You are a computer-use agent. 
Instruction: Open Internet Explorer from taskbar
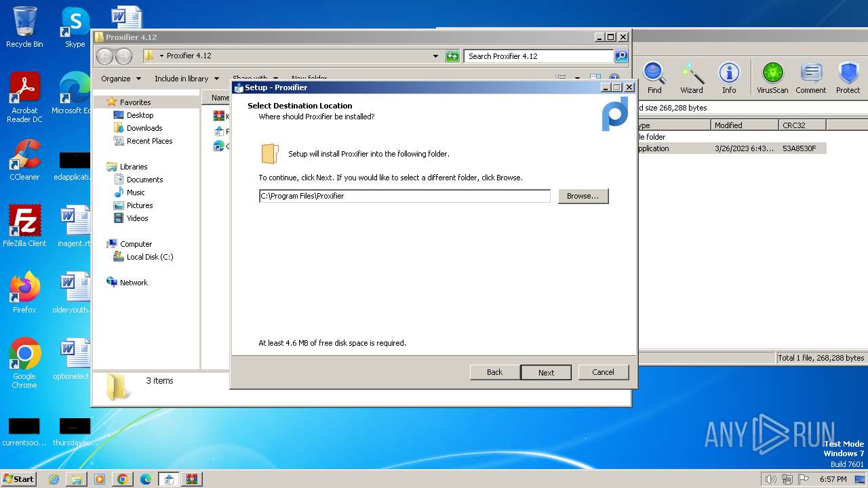click(x=54, y=479)
